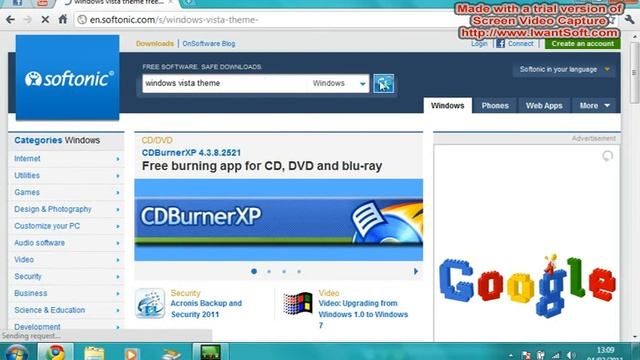The height and width of the screenshot is (360, 640).
Task: Switch to the Phones tab
Action: pyautogui.click(x=495, y=106)
